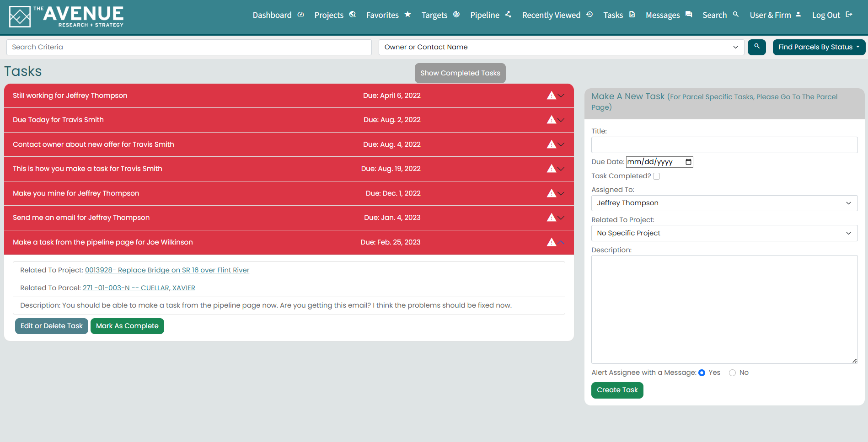Click the new task Title field

[724, 145]
